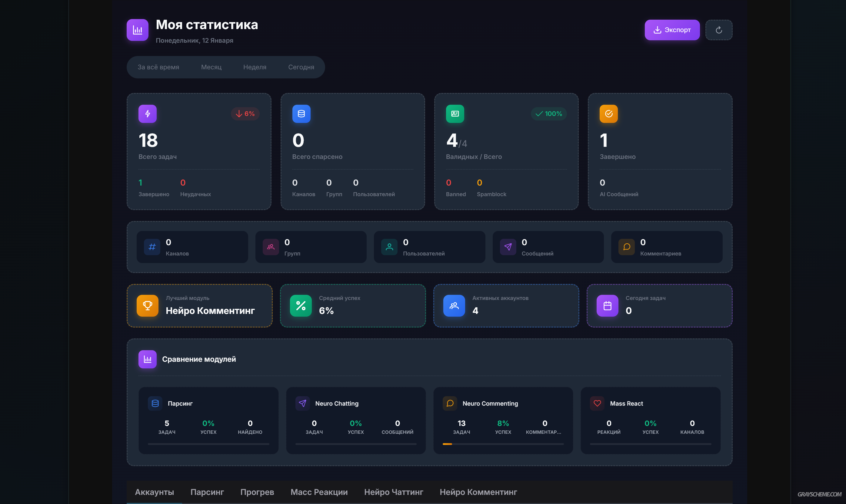The height and width of the screenshot is (504, 846).
Task: Switch to the Парсинг tab
Action: point(207,492)
